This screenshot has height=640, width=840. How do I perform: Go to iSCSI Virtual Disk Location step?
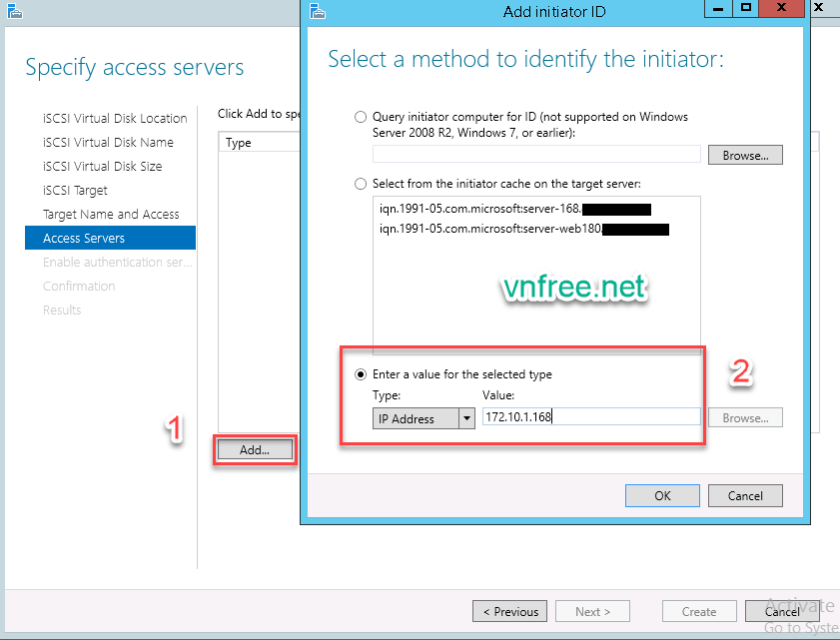pyautogui.click(x=115, y=119)
